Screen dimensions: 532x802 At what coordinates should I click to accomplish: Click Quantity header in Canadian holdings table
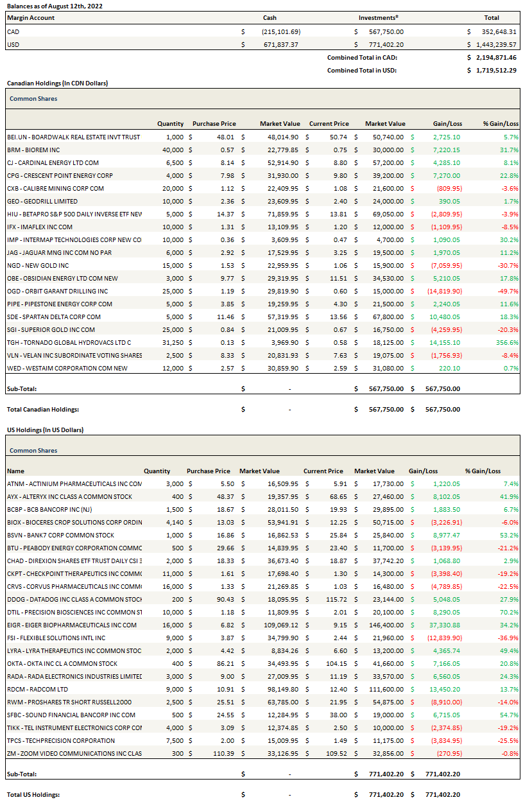[170, 123]
